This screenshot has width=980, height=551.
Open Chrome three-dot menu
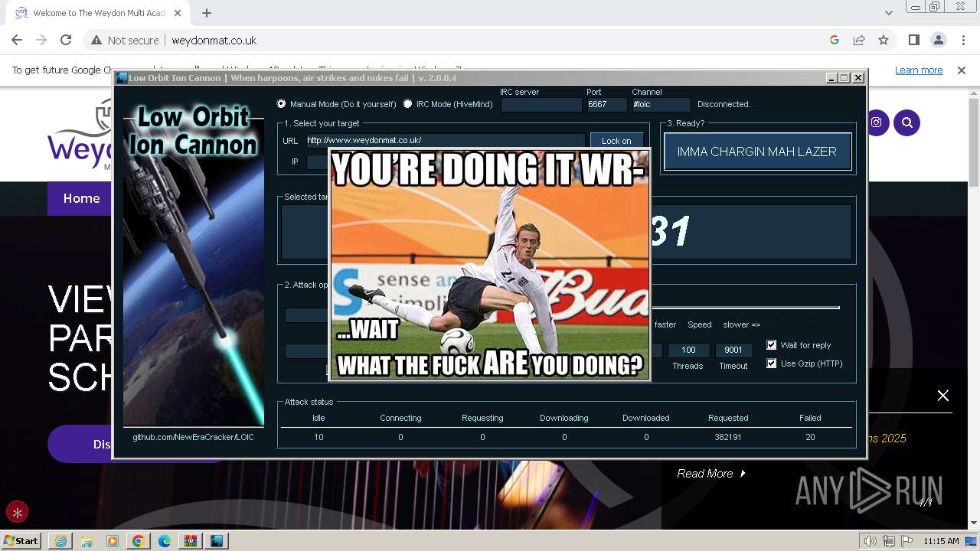(x=962, y=40)
